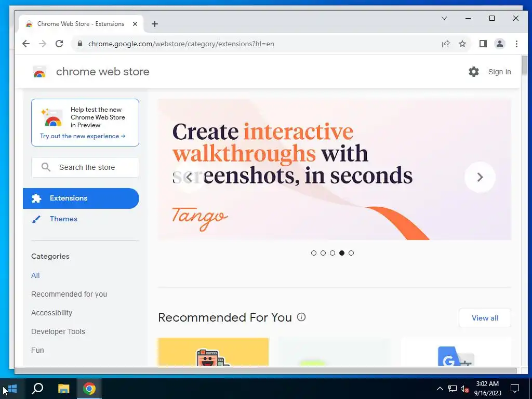Screen dimensions: 532x399
Task: Show next carousel slide
Action: [480, 177]
